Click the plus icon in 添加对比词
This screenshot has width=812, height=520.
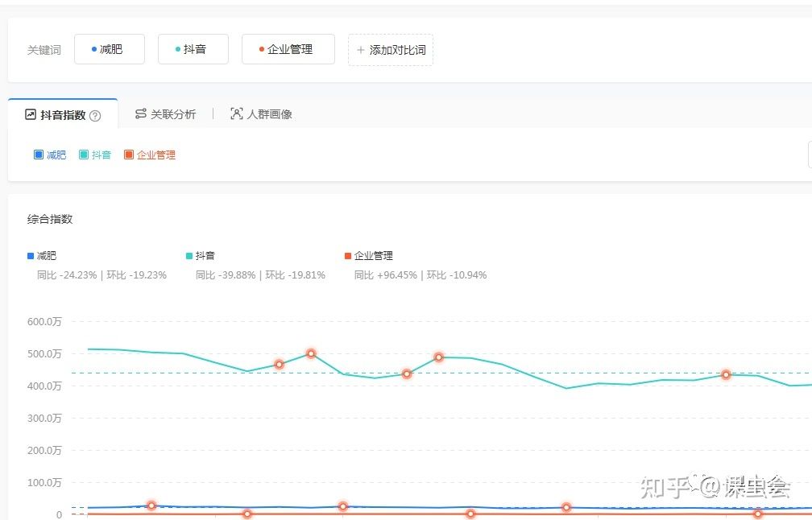(x=360, y=50)
